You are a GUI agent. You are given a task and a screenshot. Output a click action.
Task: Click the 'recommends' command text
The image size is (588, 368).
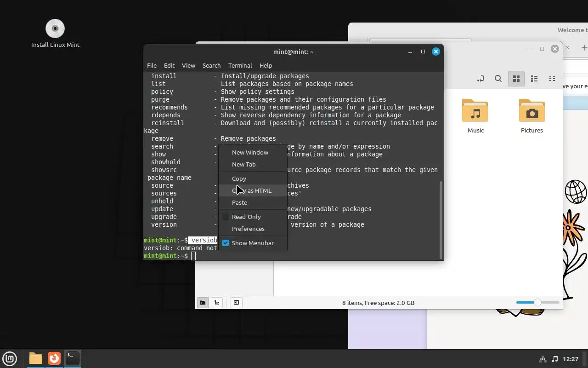[x=170, y=107]
